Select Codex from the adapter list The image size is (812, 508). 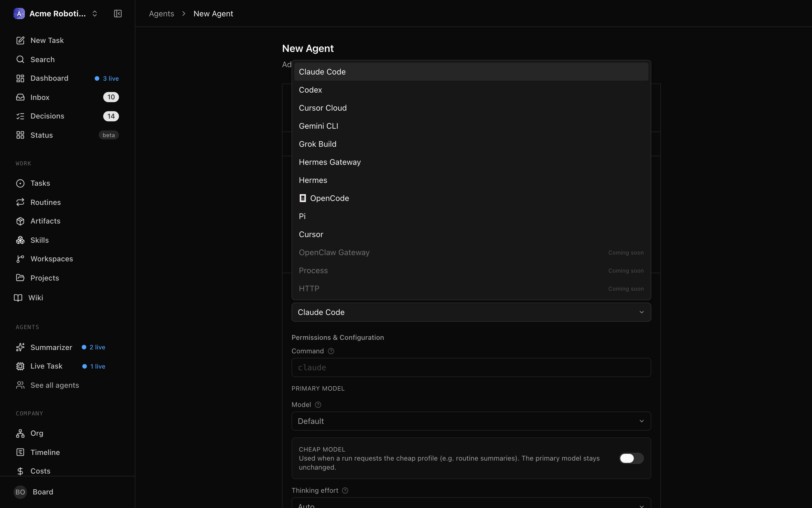(471, 90)
